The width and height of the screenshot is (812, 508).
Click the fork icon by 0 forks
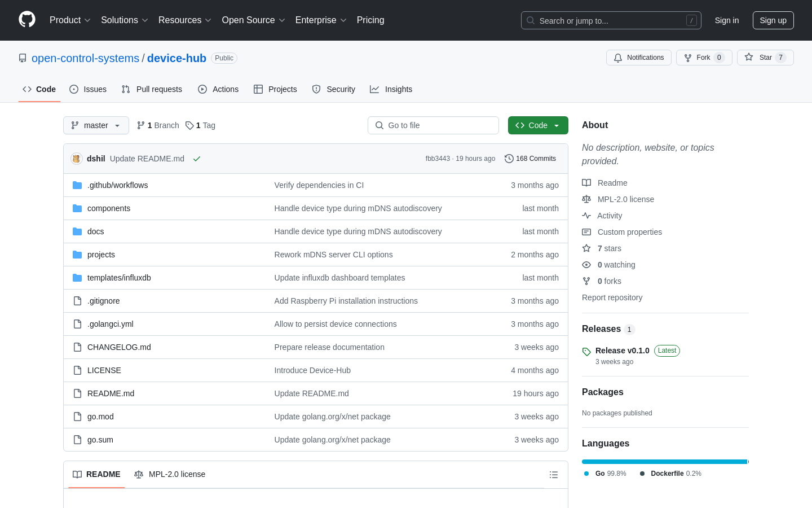(x=586, y=281)
